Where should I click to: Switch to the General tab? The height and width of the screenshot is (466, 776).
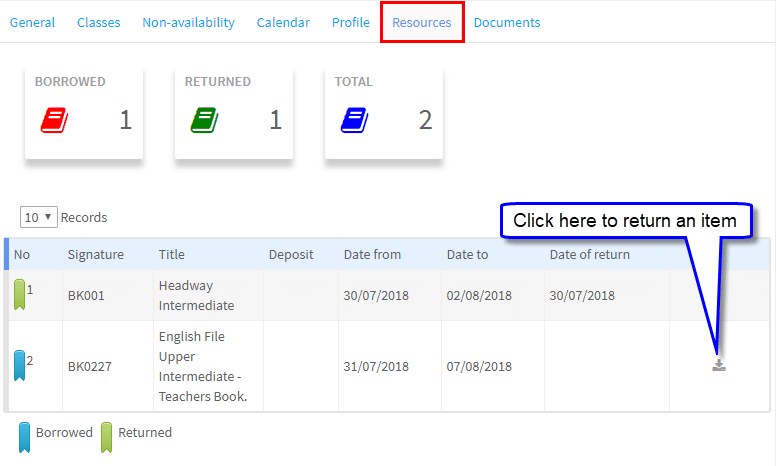[32, 22]
